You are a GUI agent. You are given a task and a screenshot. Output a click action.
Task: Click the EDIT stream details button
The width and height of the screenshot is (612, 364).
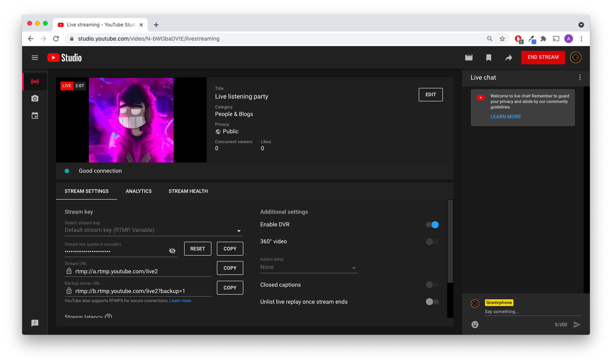pyautogui.click(x=431, y=95)
